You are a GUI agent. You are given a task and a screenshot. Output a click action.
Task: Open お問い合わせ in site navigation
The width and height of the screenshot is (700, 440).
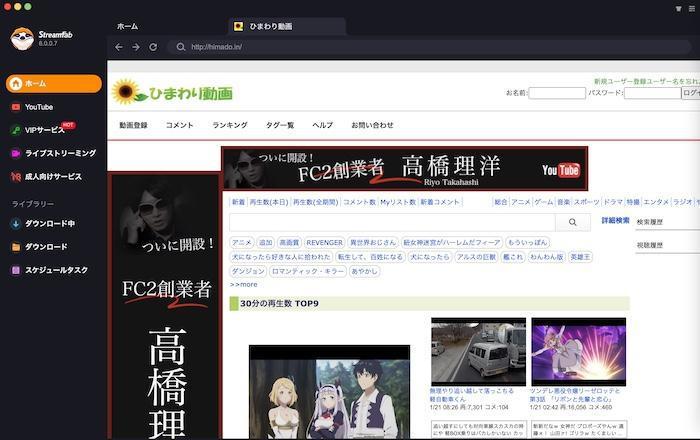point(372,125)
